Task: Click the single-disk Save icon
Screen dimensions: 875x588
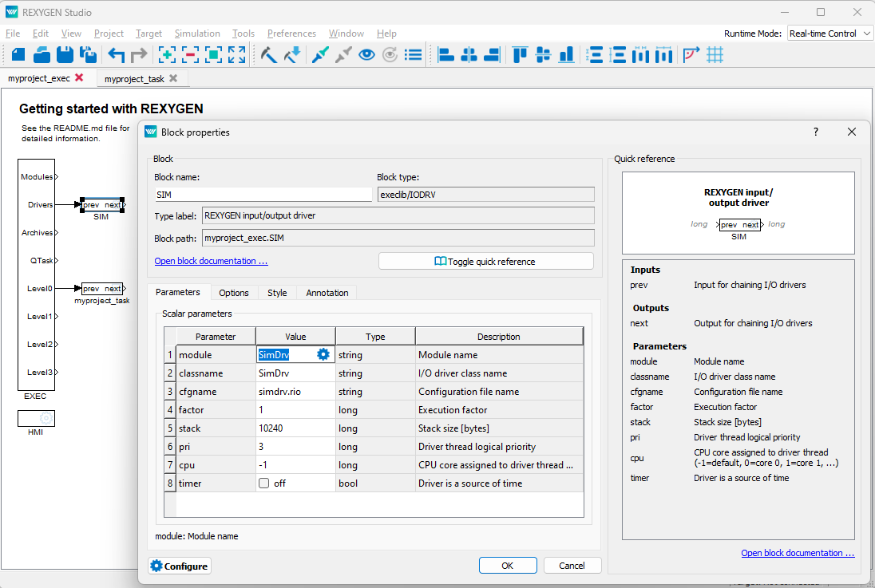Action: pyautogui.click(x=65, y=55)
